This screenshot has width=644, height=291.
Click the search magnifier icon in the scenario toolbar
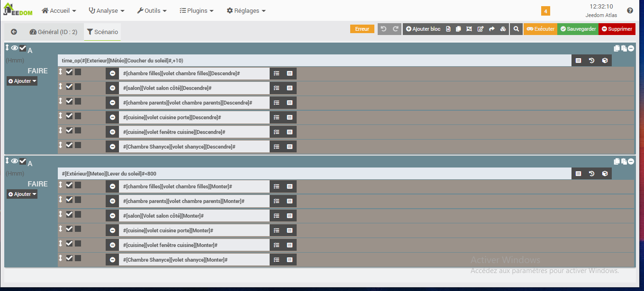click(517, 29)
